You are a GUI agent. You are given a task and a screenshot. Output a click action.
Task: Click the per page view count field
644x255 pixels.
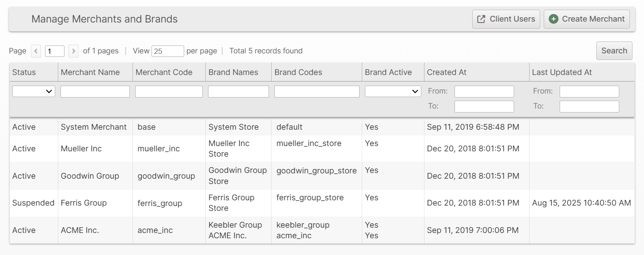(x=167, y=51)
